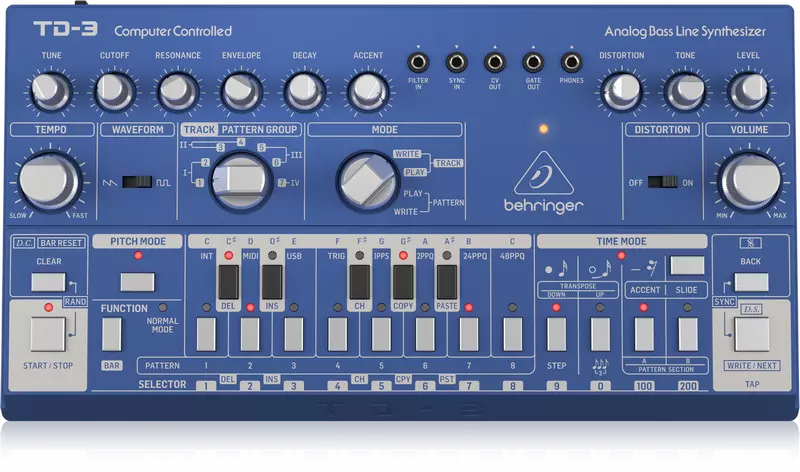Click the Computer Controlled text
Viewport: 800px width, 472px height.
(x=172, y=31)
